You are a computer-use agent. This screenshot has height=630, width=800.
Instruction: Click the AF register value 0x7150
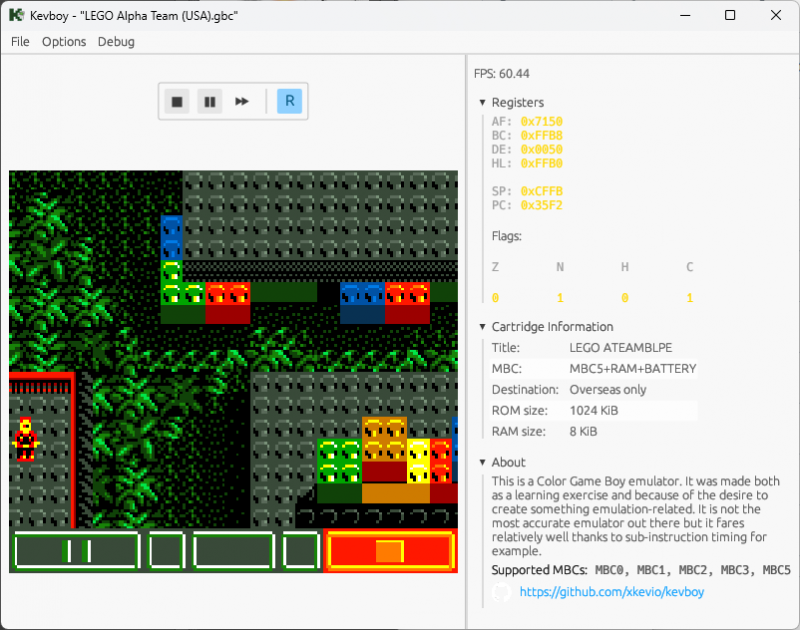click(541, 121)
